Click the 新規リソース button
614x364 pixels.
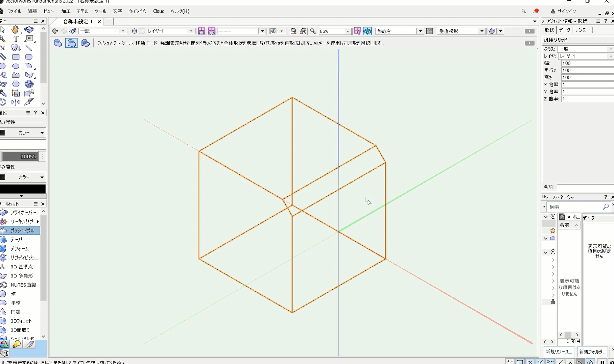[559, 352]
